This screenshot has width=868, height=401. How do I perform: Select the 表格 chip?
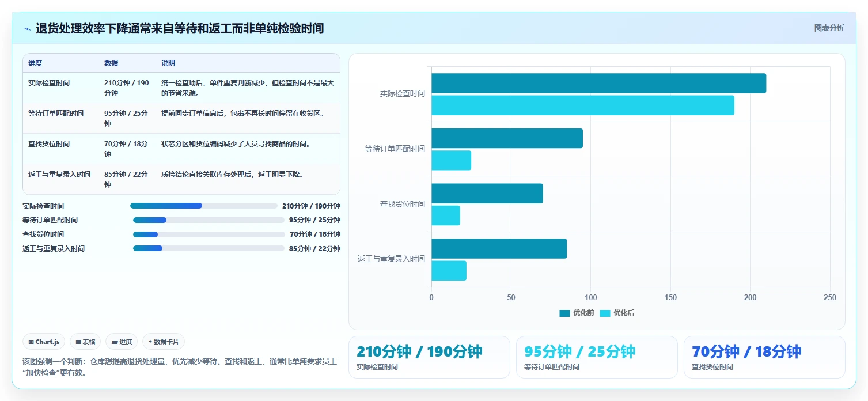pos(85,342)
